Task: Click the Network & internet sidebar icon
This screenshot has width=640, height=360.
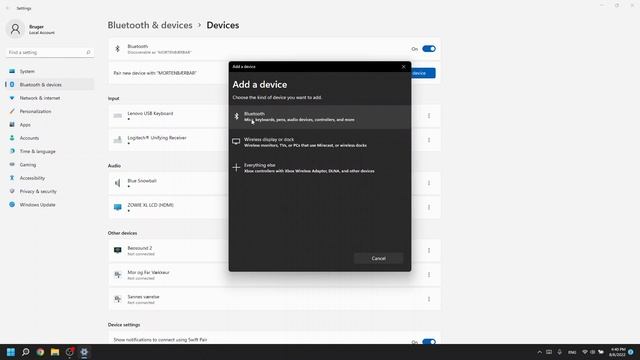Action: coord(12,98)
